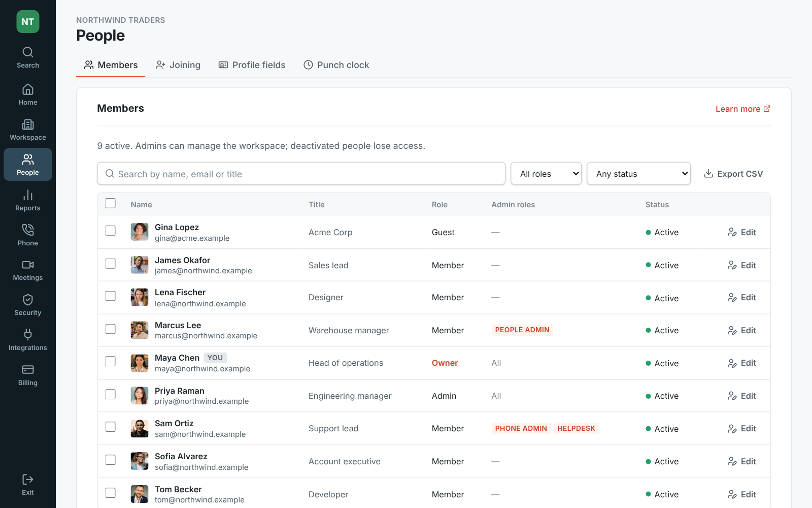Go to Home in the sidebar
The width and height of the screenshot is (812, 508).
[28, 95]
